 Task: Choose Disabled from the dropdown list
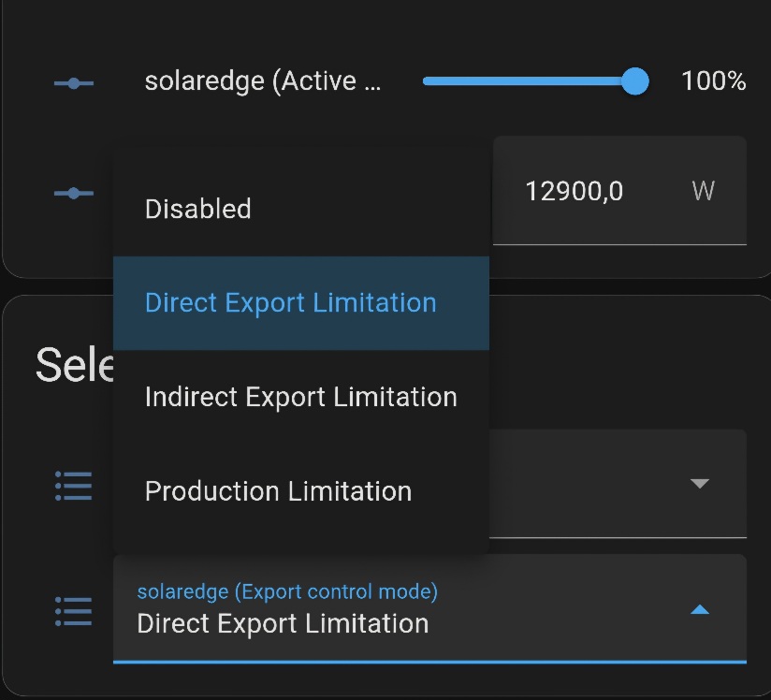(301, 209)
